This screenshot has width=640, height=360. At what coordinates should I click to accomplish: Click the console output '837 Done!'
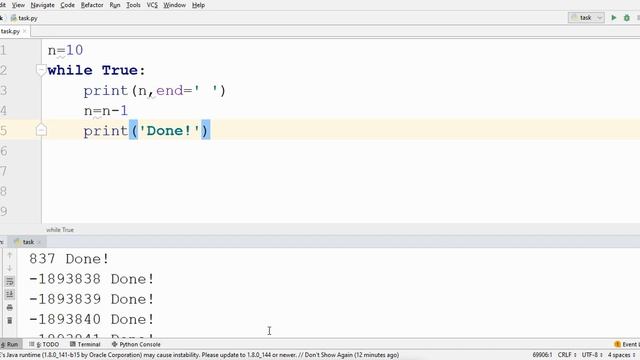(69, 259)
